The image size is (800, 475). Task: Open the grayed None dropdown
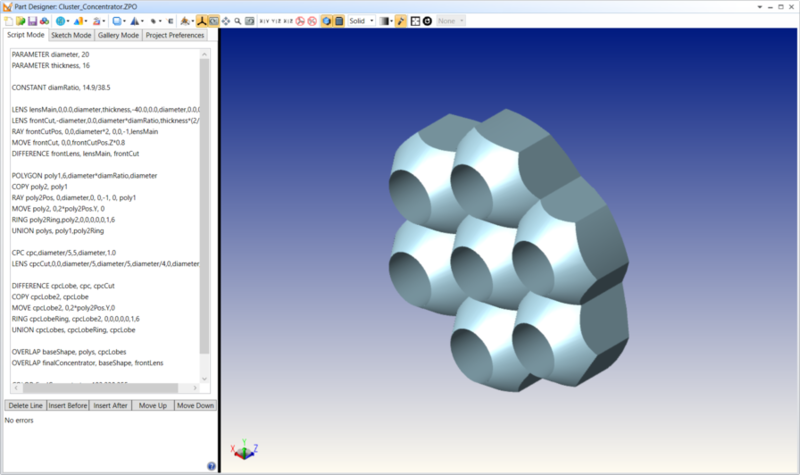point(451,20)
